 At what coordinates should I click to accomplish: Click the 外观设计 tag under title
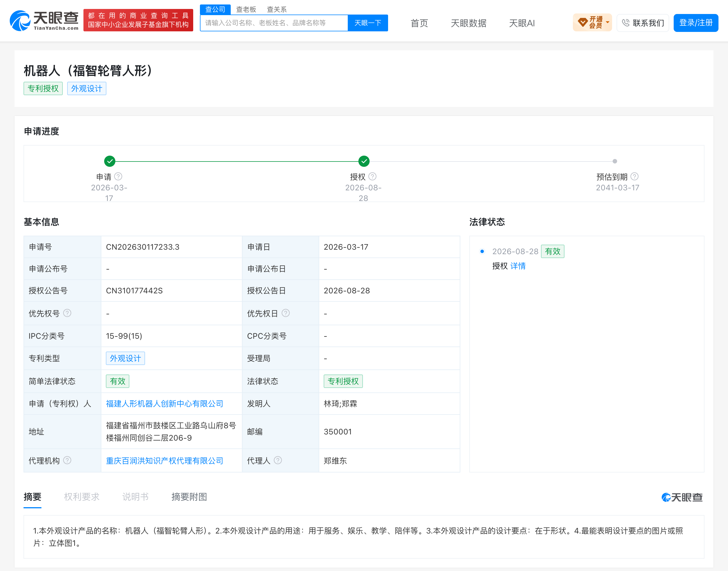click(x=87, y=89)
